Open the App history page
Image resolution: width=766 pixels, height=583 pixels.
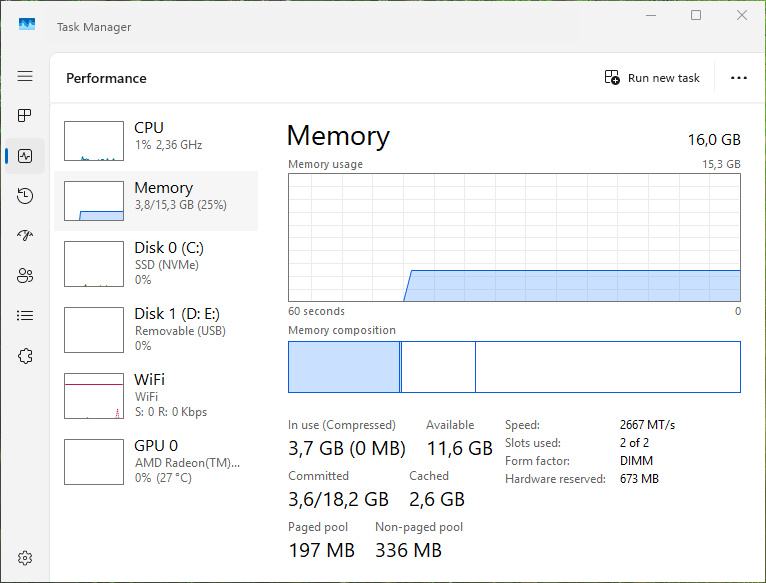pyautogui.click(x=25, y=196)
